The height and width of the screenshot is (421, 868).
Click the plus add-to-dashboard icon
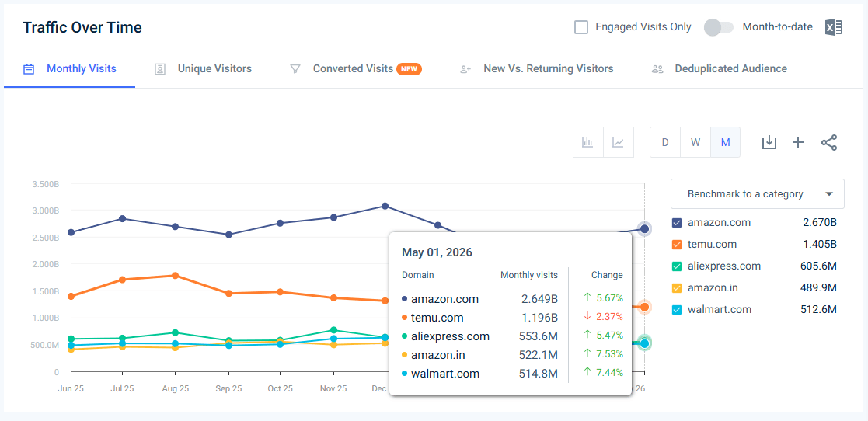[798, 143]
